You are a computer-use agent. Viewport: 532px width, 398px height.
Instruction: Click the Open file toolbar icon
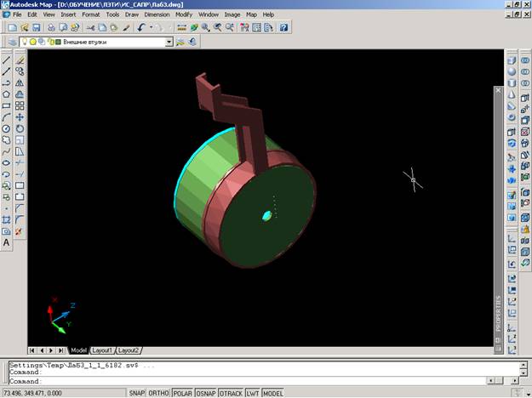24,27
